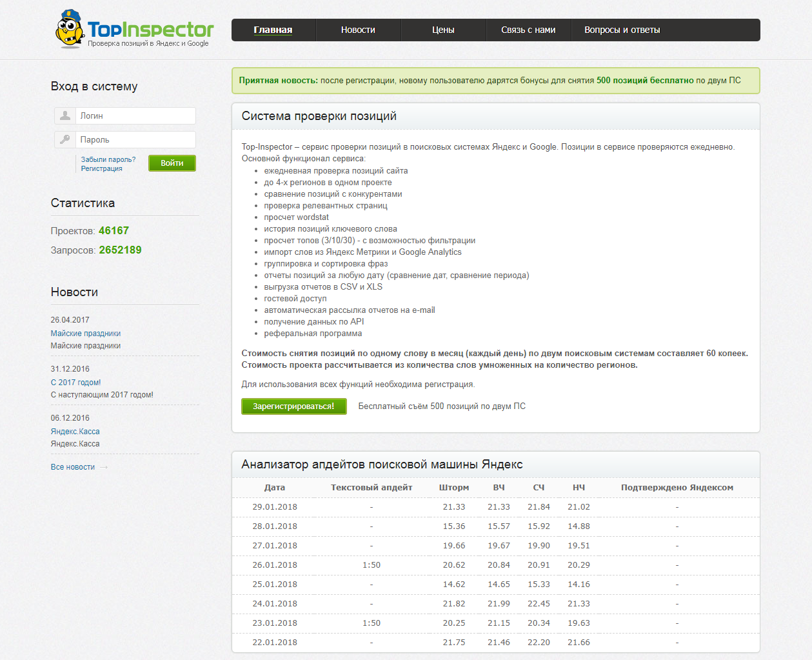Click the user icon beside Логин field
Screen dimensions: 812x660
coord(65,116)
